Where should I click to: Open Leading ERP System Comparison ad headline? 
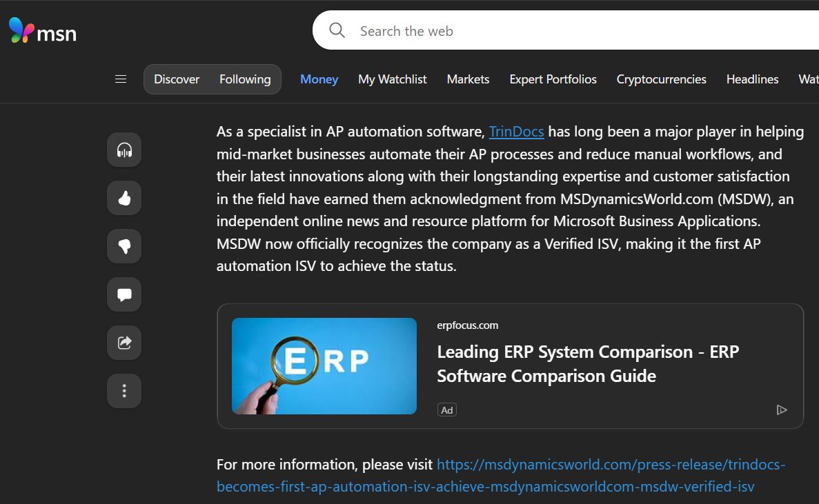(588, 363)
